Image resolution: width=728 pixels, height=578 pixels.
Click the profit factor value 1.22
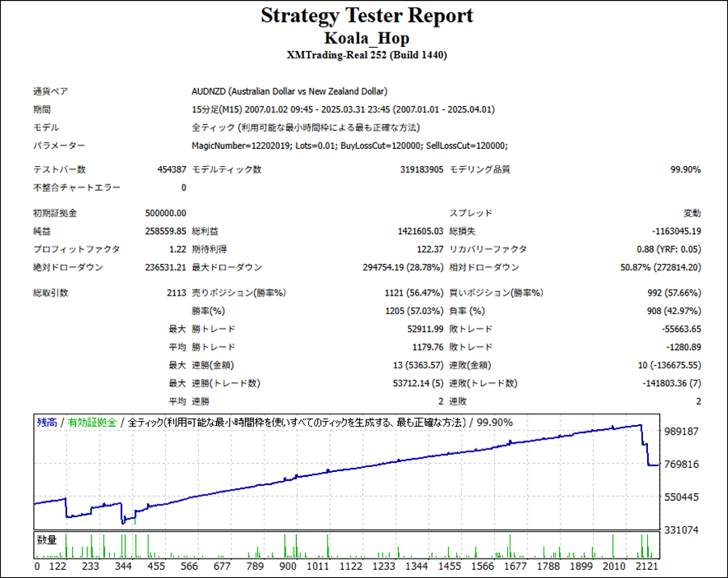(x=177, y=249)
